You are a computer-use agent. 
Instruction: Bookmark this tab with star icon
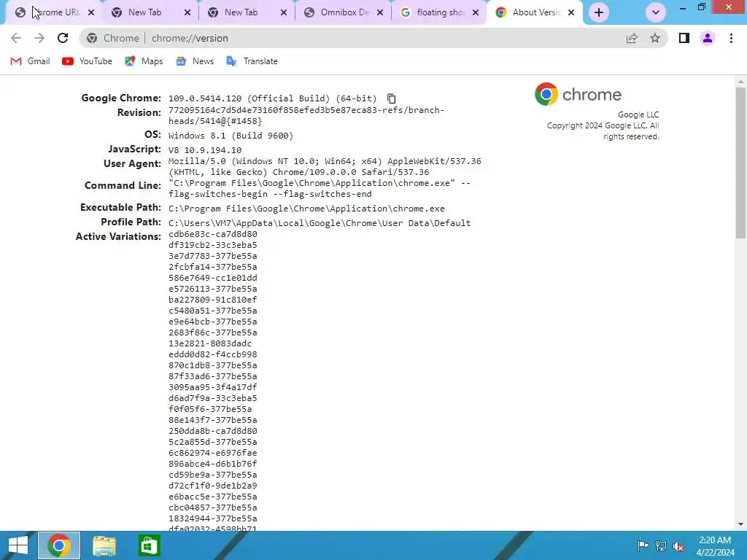point(655,38)
